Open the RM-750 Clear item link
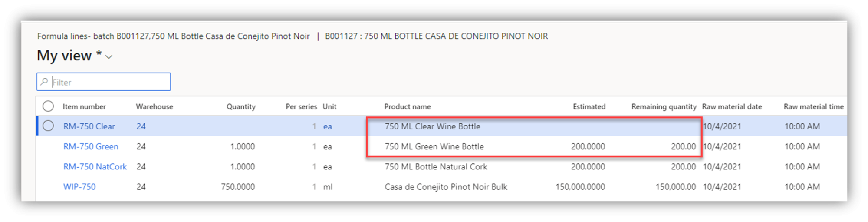The width and height of the screenshot is (868, 222). coord(89,126)
